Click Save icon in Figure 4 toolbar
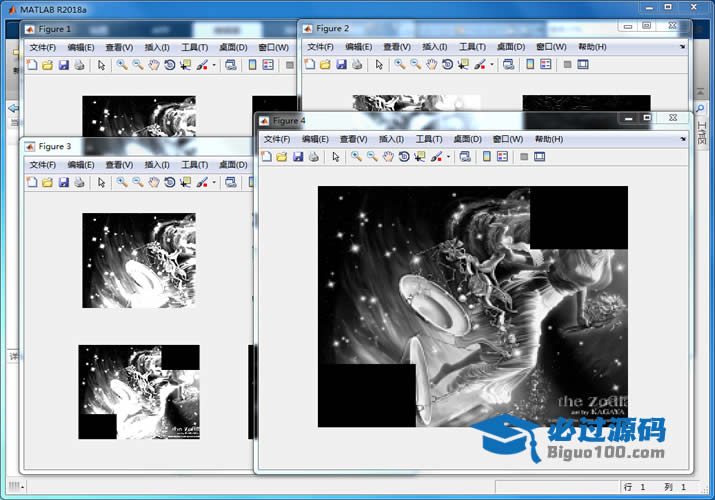This screenshot has width=715, height=500. click(298, 157)
